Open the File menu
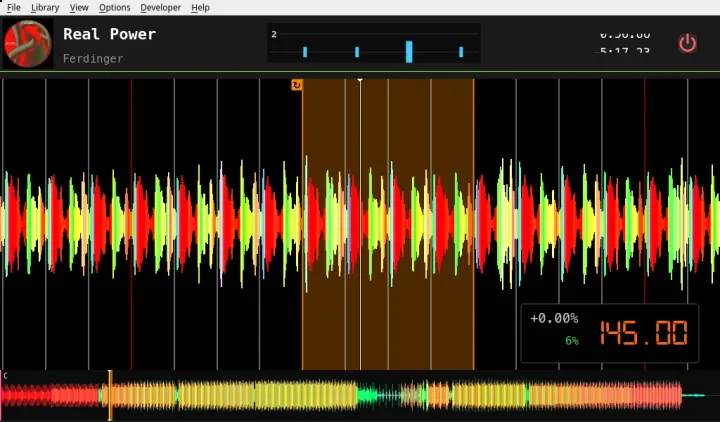The height and width of the screenshot is (422, 720). click(x=14, y=7)
